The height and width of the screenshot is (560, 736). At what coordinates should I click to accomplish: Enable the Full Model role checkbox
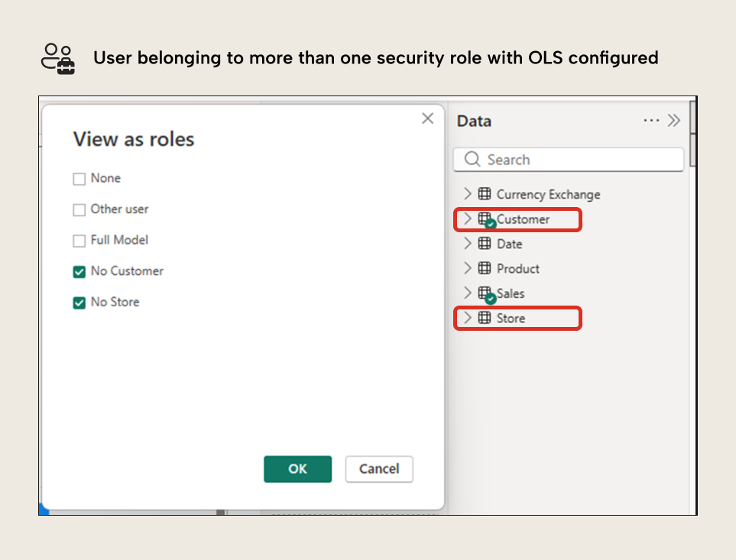79,241
